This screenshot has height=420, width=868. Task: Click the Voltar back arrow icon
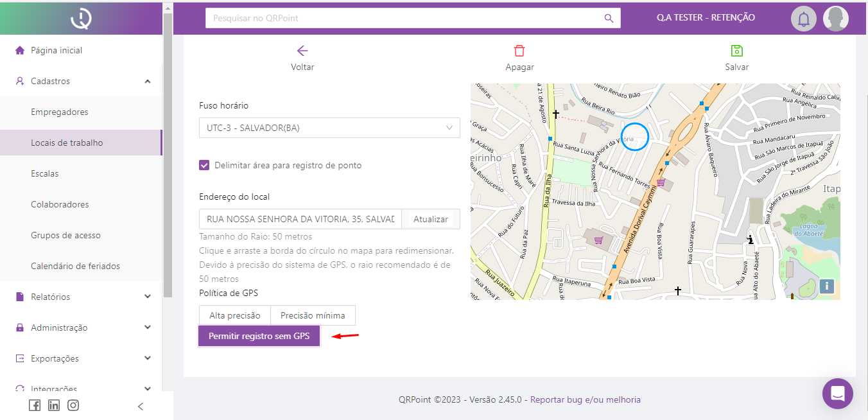tap(302, 51)
